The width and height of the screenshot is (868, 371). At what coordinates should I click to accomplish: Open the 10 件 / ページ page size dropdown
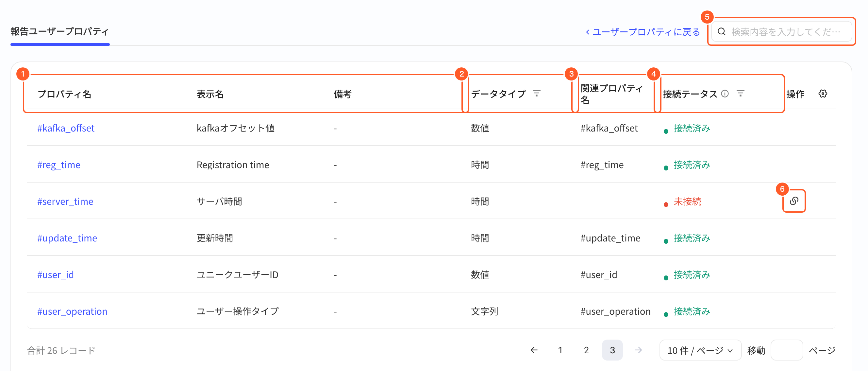(700, 350)
